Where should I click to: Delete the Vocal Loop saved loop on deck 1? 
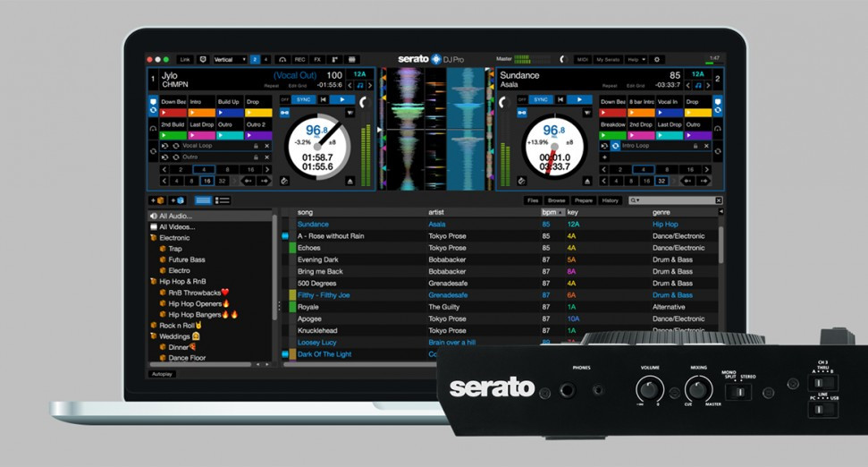point(266,146)
